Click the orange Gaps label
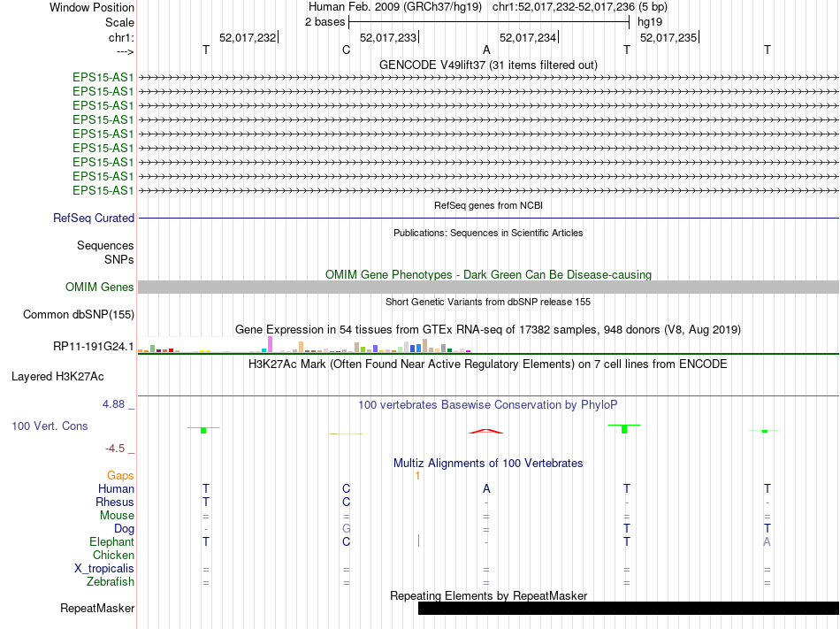This screenshot has height=629, width=840. 120,475
